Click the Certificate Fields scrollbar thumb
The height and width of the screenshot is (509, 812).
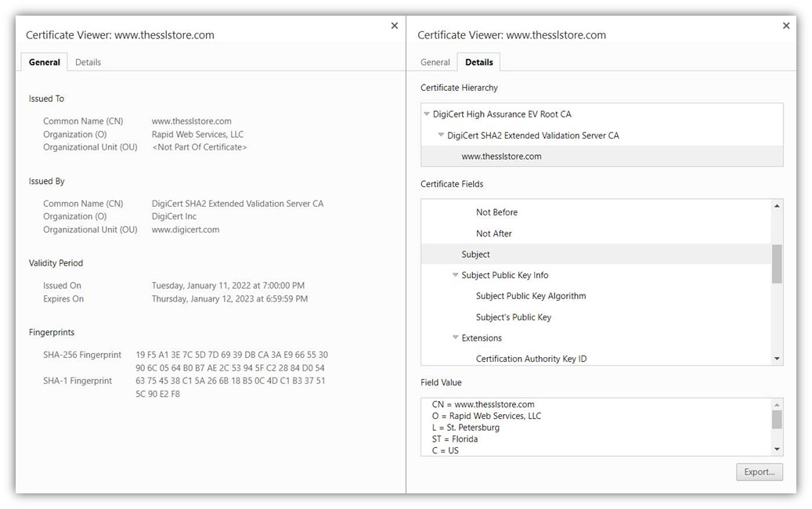pos(777,264)
